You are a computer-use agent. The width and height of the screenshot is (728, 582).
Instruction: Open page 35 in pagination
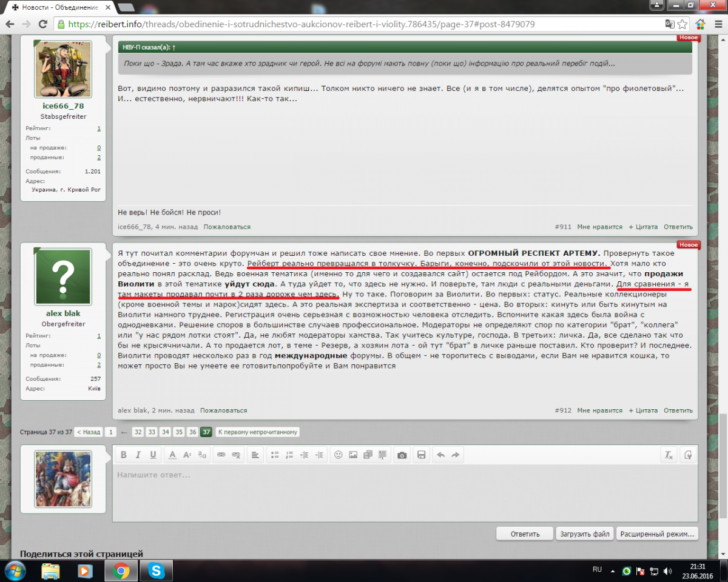pos(179,432)
